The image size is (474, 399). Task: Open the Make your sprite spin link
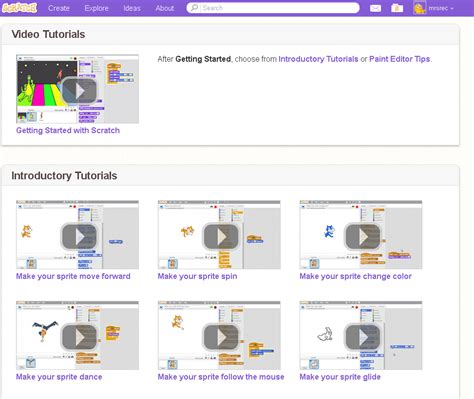197,276
